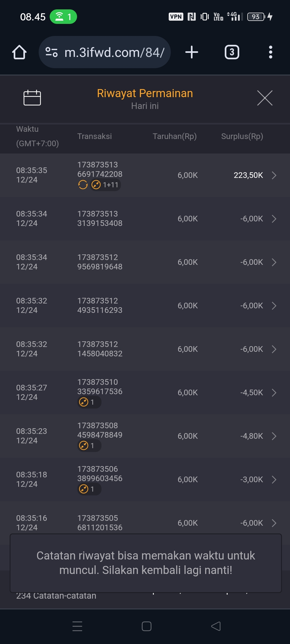Expand the 223,50K surplus entry

[x=274, y=175]
